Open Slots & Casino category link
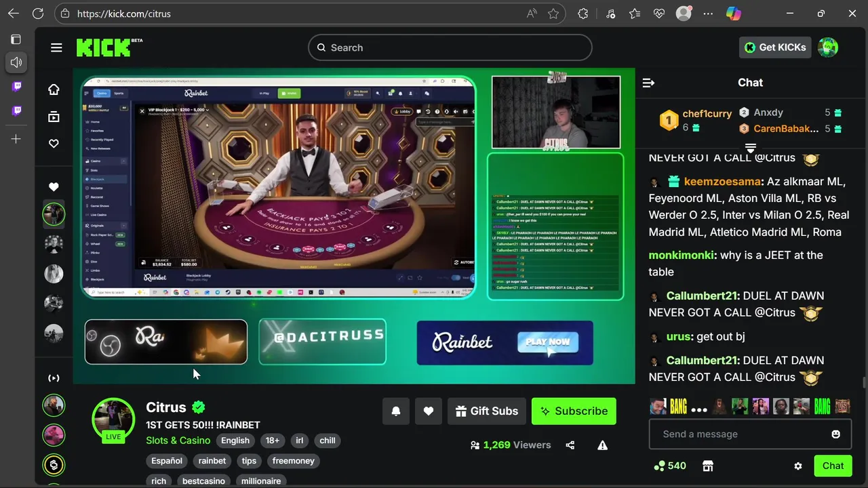 (178, 441)
